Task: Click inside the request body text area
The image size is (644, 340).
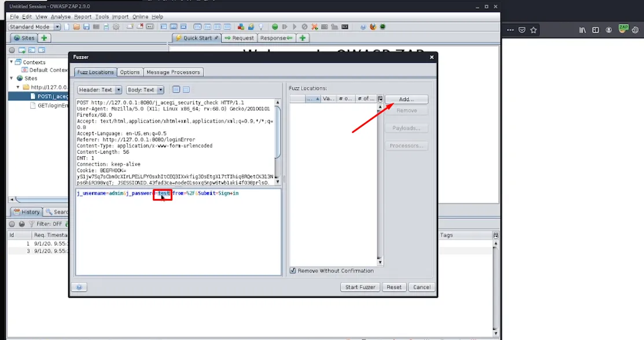Action: click(178, 232)
